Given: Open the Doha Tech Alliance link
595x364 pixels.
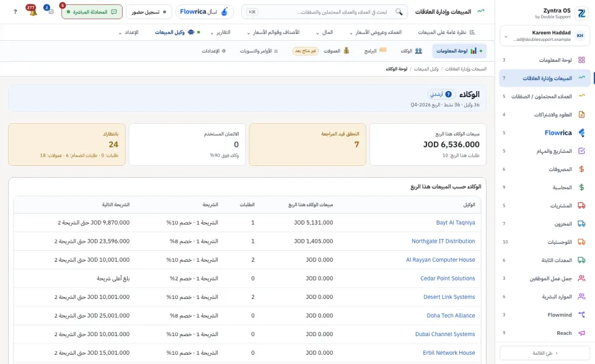Looking at the screenshot, I should (x=451, y=316).
